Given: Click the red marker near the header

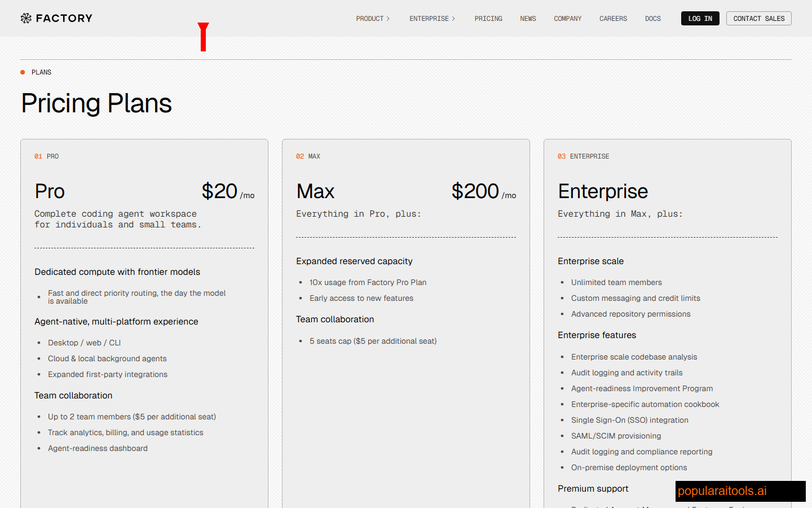Looking at the screenshot, I should [x=204, y=38].
